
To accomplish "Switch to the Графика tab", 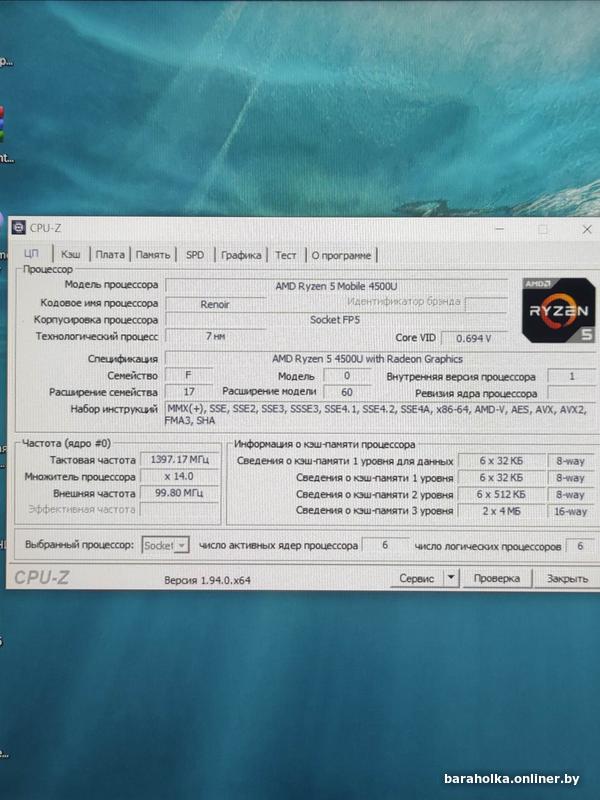I will [x=241, y=255].
